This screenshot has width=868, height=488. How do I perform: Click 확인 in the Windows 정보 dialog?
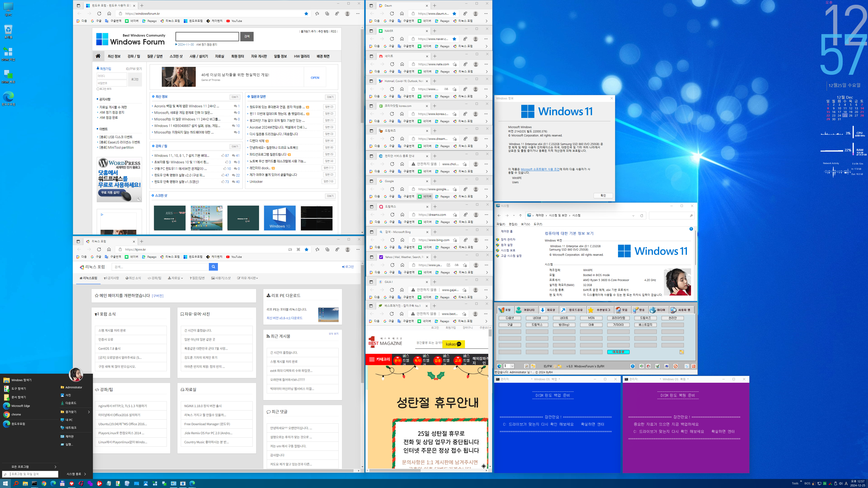point(603,196)
